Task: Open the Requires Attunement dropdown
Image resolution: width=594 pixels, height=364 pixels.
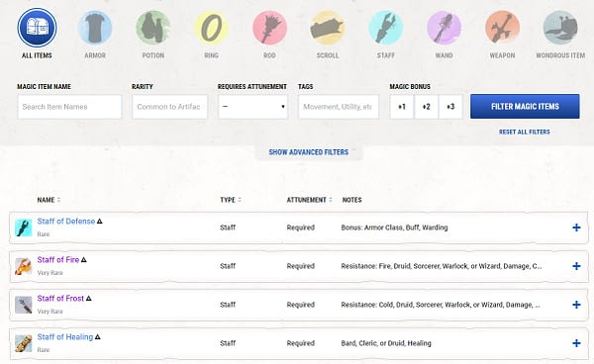Action: [x=252, y=107]
